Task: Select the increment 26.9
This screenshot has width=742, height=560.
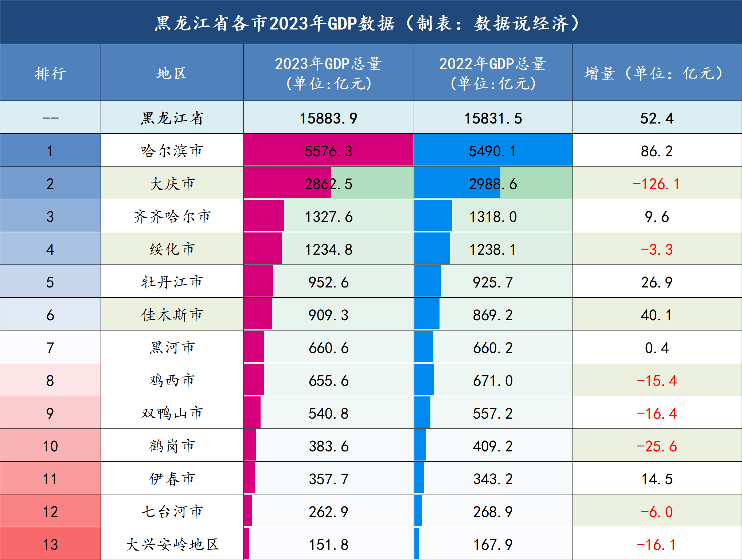Action: [657, 282]
